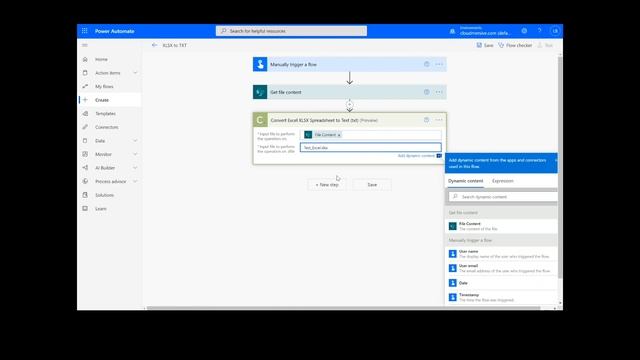Collapse the Convert Excel XLSX to Text step

[x=349, y=120]
